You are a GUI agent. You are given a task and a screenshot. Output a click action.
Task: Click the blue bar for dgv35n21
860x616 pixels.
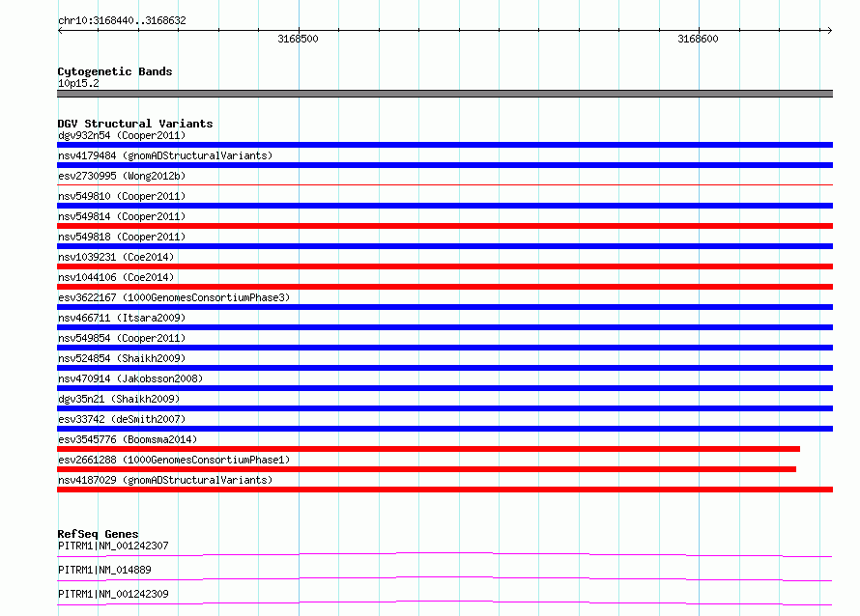444,408
